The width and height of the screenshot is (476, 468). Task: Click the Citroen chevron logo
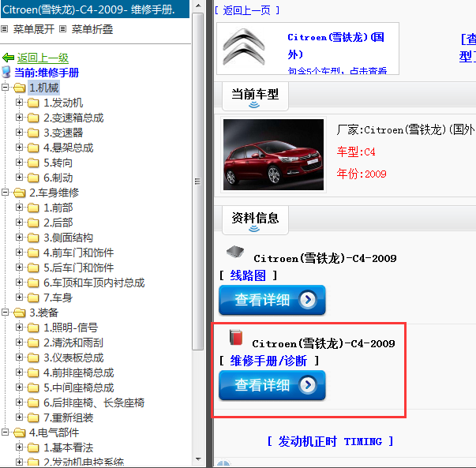244,47
